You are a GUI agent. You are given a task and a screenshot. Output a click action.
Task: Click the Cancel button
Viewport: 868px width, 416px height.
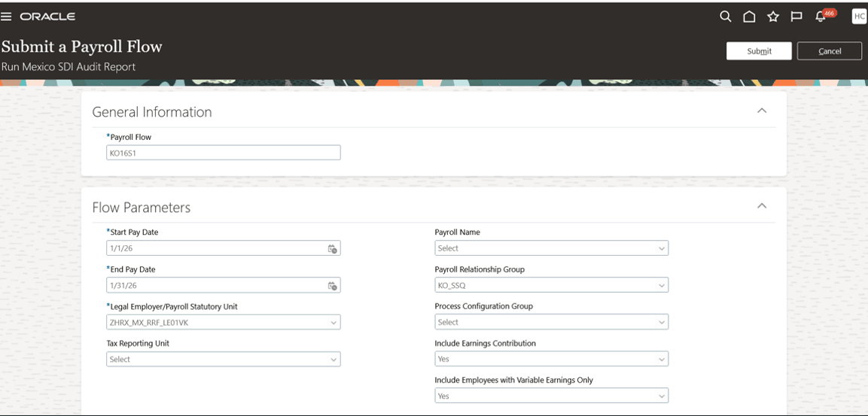click(830, 51)
